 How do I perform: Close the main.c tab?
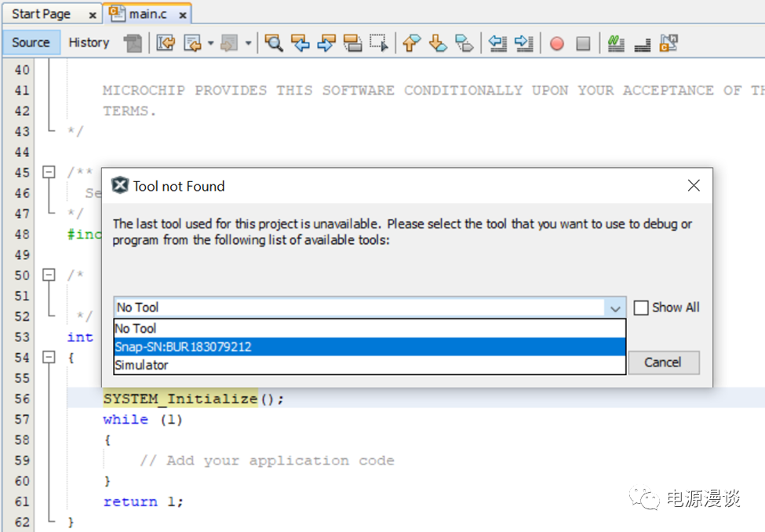coord(182,14)
